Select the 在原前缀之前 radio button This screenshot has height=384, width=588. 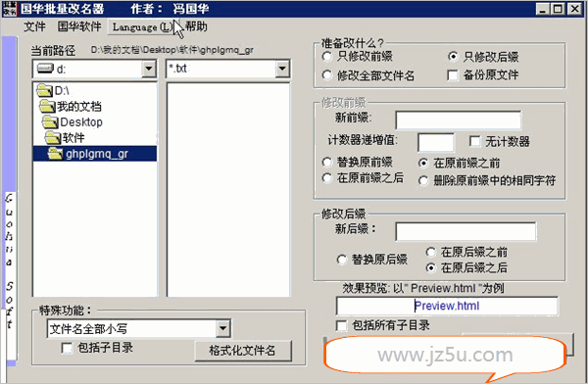(423, 164)
